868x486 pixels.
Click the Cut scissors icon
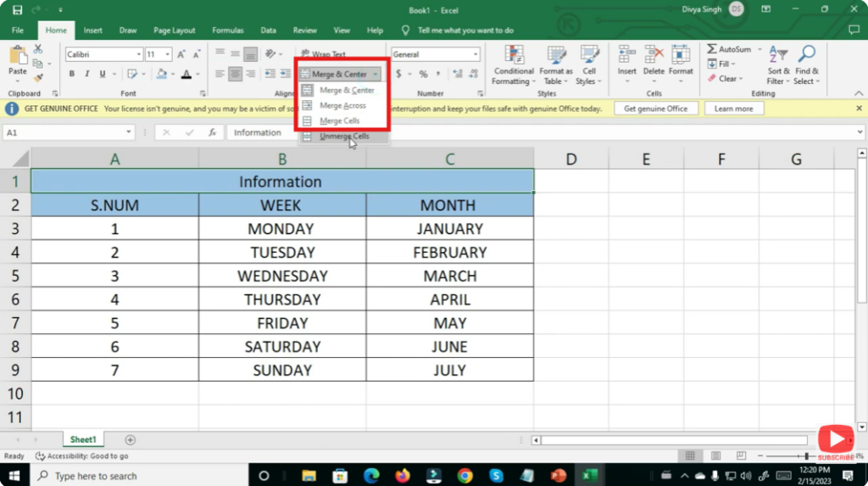38,50
